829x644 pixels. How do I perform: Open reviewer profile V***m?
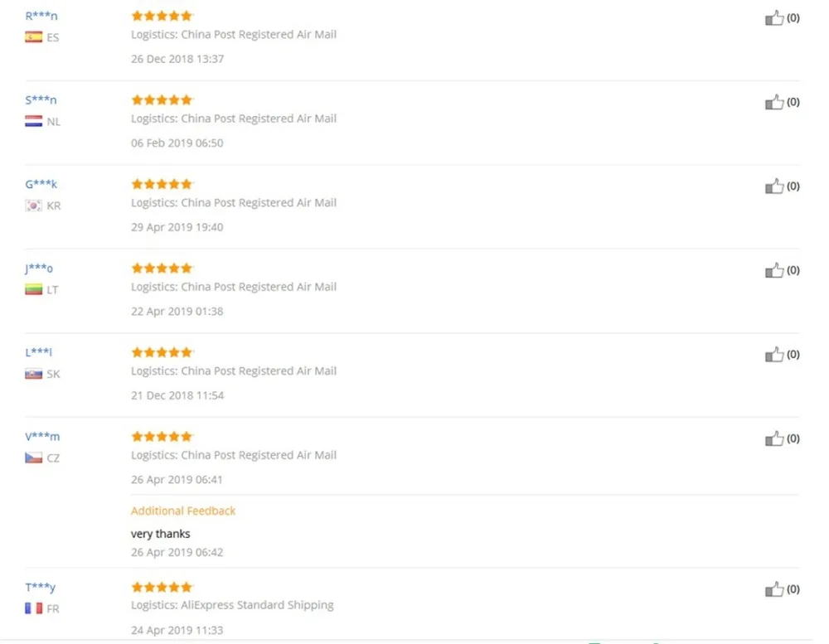[42, 436]
